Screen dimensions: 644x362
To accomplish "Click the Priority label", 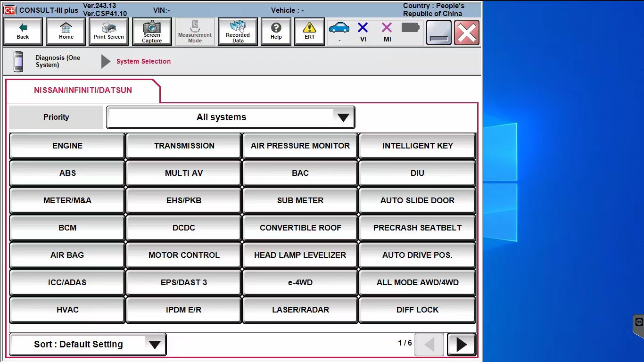I will [x=56, y=117].
